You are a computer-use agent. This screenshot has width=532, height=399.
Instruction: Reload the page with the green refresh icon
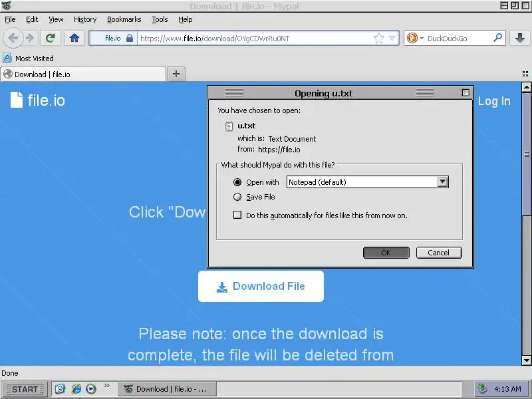(x=51, y=38)
